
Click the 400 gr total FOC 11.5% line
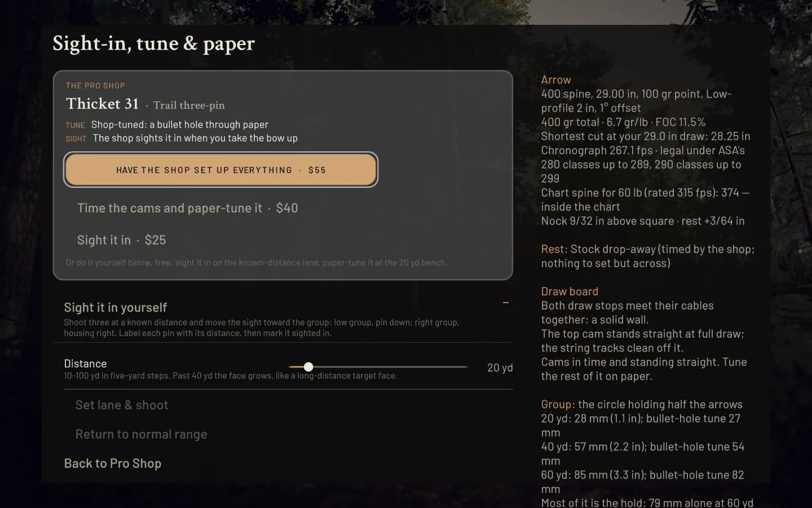[623, 122]
